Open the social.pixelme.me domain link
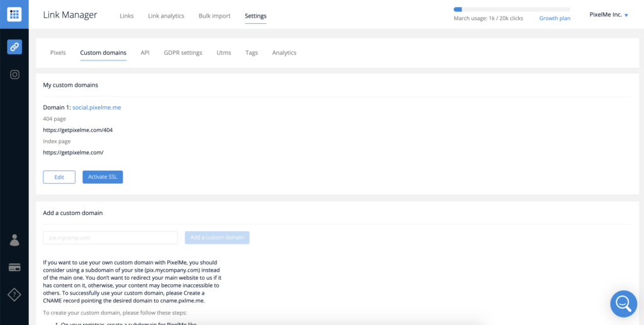Viewport: 644px width, 325px height. [97, 107]
